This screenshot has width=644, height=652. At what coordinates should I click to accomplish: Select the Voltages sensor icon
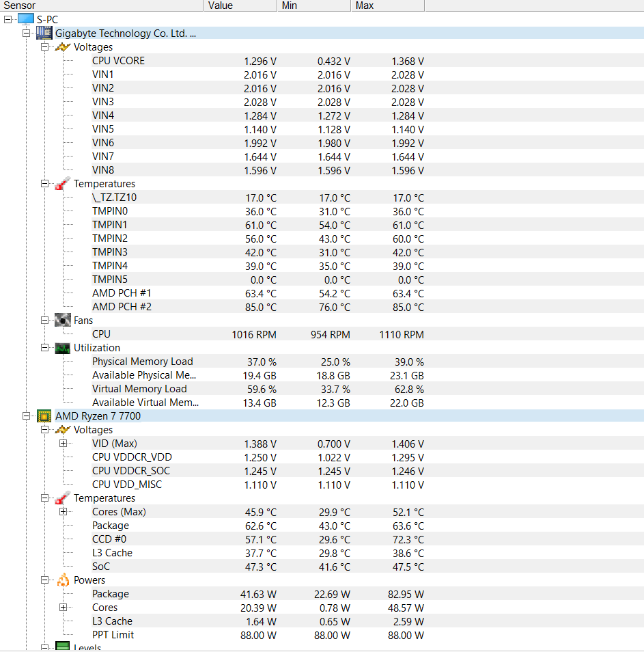[63, 46]
